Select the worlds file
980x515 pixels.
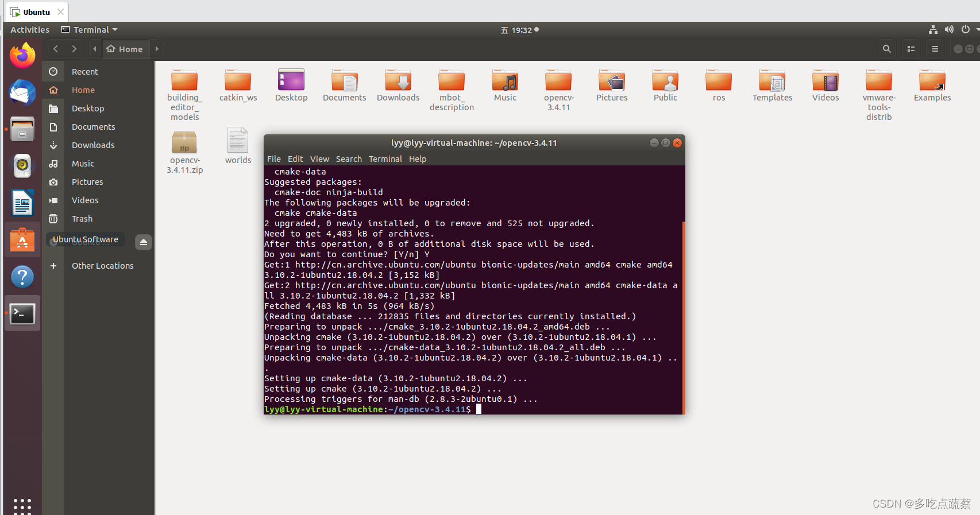[x=238, y=146]
